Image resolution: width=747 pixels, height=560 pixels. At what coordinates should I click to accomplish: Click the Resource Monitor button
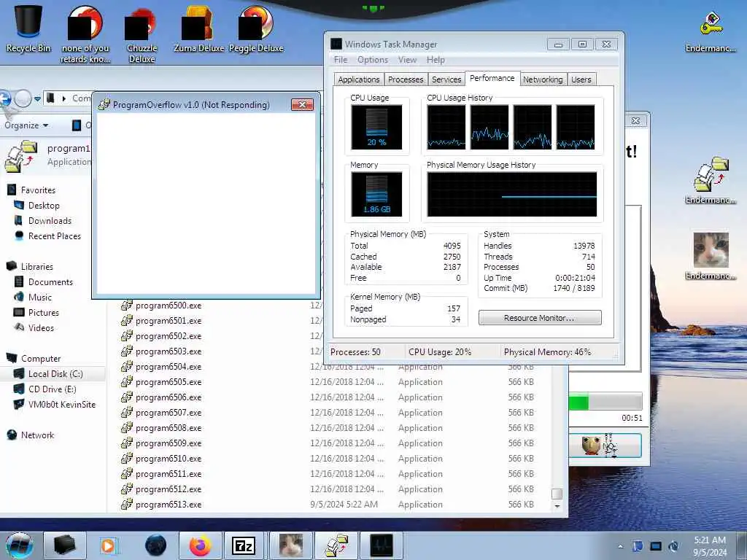[x=540, y=318]
